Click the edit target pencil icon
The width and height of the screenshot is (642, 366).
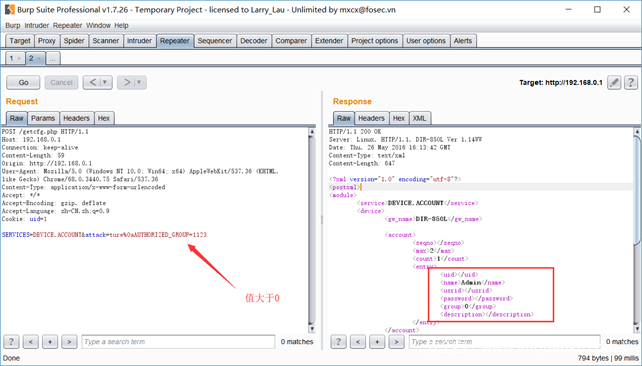point(614,82)
